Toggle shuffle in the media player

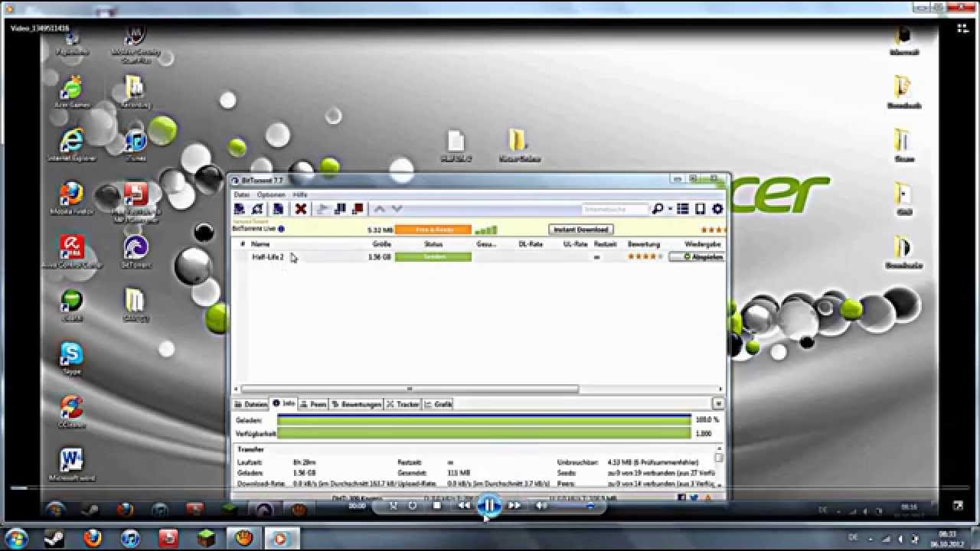click(x=394, y=505)
